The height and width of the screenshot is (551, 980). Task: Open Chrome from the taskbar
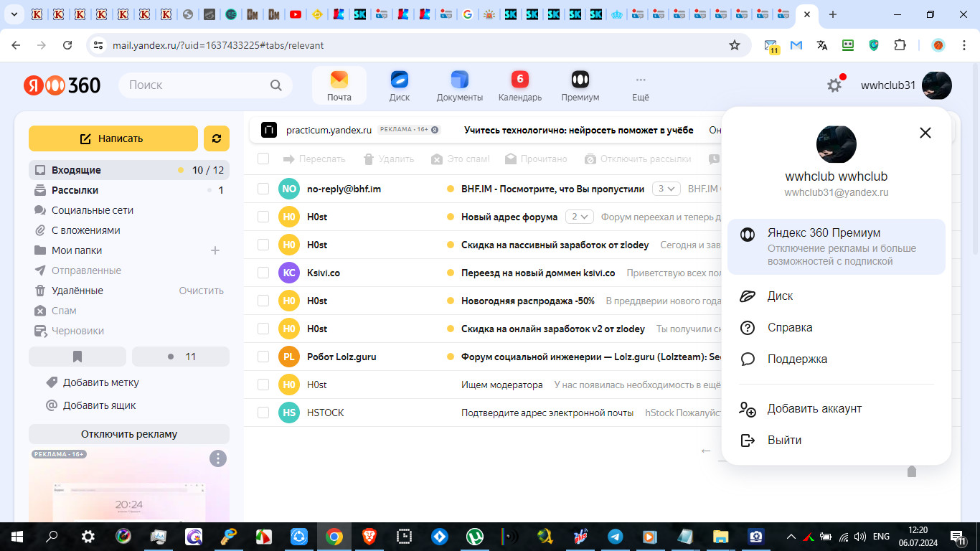[x=334, y=536]
